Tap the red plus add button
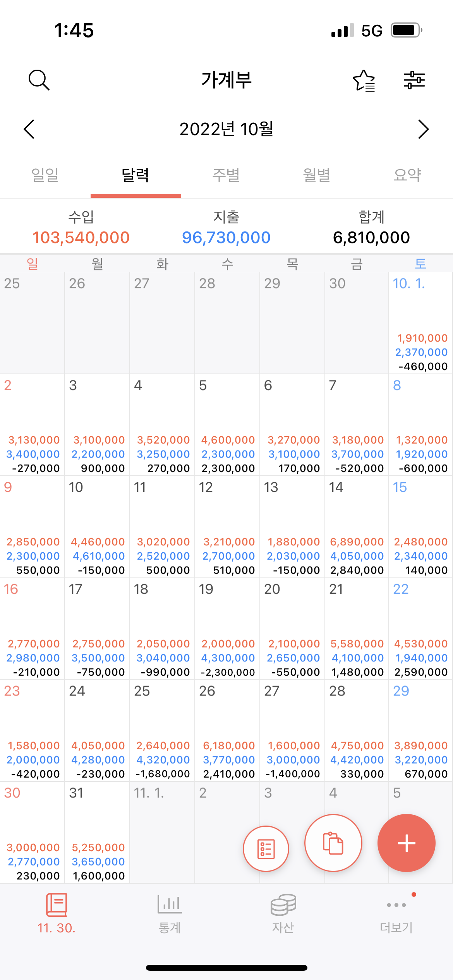 coord(407,843)
